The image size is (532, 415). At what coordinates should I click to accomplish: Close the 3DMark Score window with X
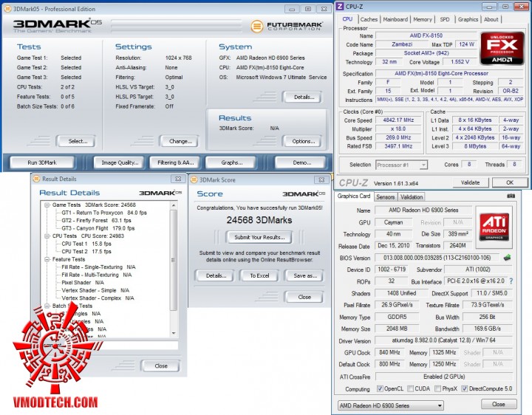321,179
